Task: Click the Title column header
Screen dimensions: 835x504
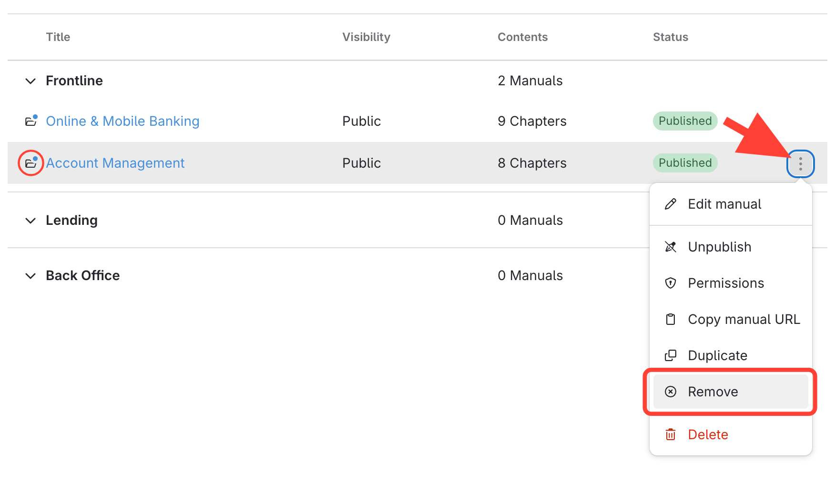Action: coord(58,37)
